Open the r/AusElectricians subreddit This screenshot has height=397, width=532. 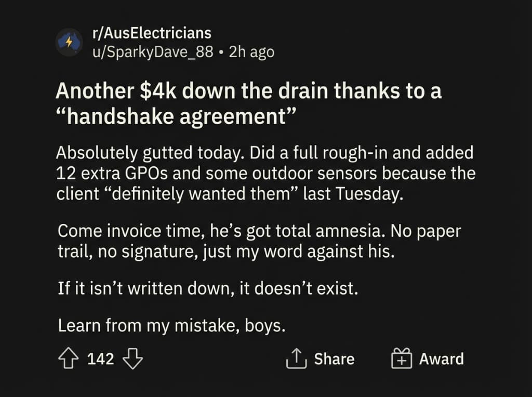pos(151,33)
